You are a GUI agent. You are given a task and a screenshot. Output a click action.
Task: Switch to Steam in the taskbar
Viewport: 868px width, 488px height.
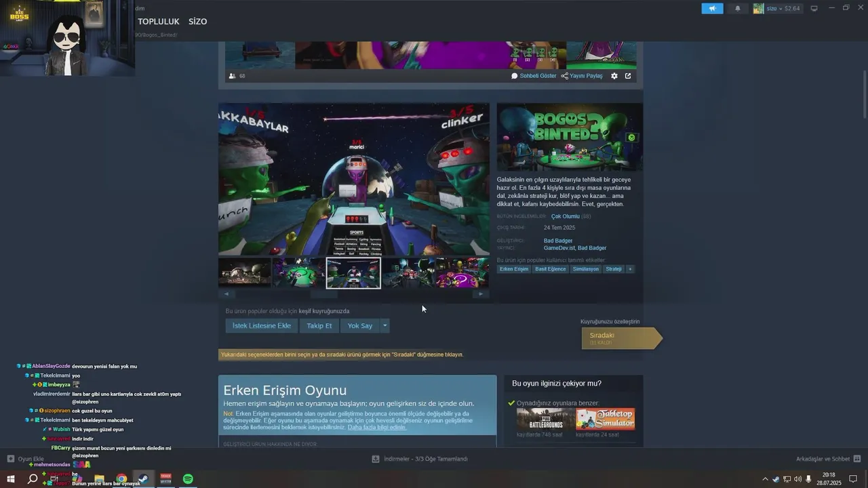point(144,479)
